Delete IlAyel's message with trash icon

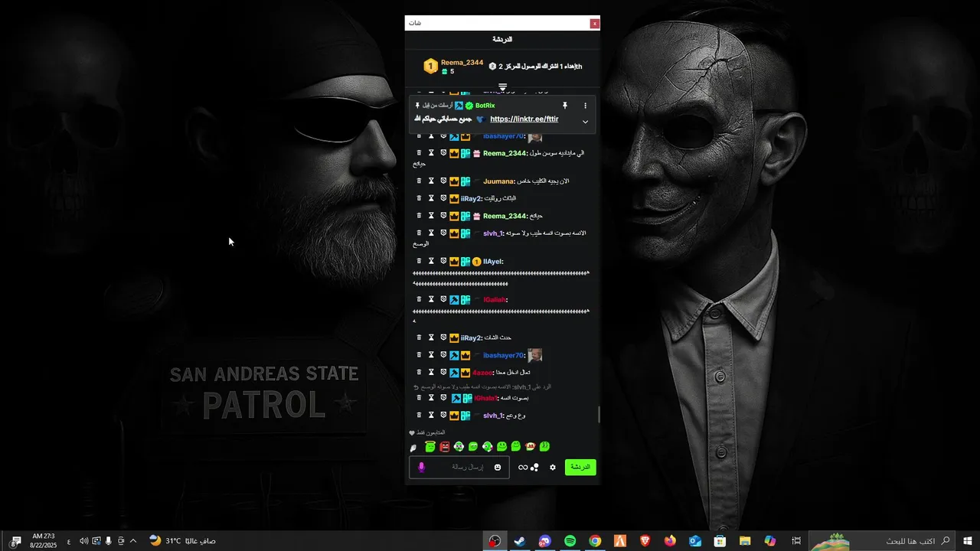[x=419, y=261]
